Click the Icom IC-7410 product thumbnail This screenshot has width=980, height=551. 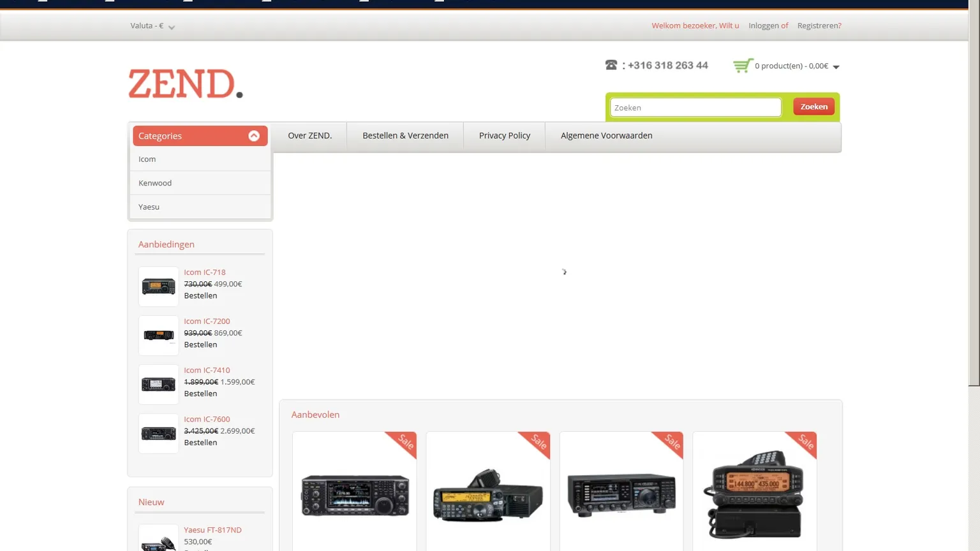(158, 385)
